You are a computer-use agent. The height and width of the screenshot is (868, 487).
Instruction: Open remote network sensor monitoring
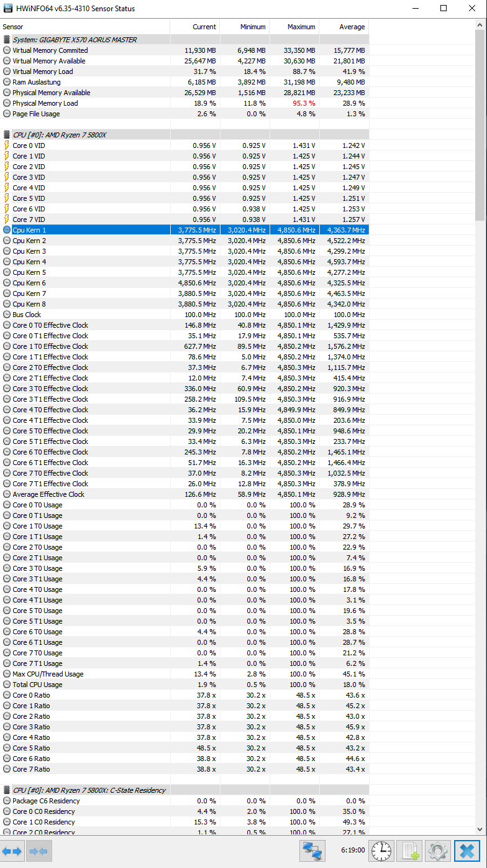point(312,850)
